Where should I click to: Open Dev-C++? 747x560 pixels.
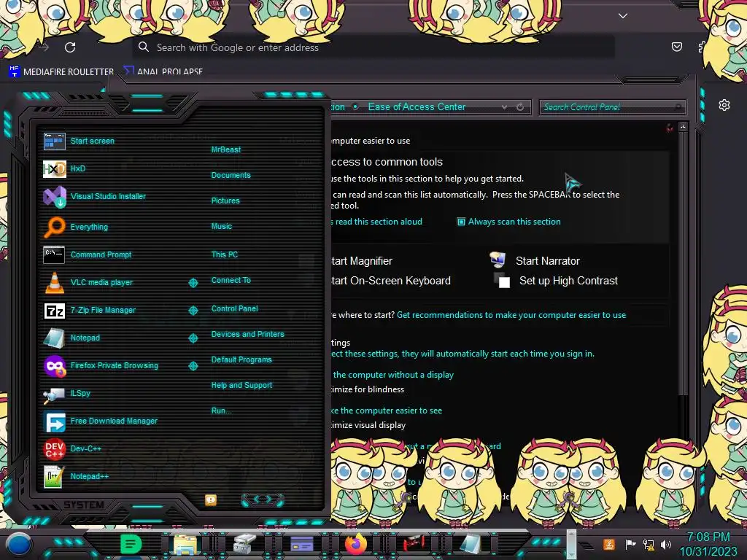72,448
